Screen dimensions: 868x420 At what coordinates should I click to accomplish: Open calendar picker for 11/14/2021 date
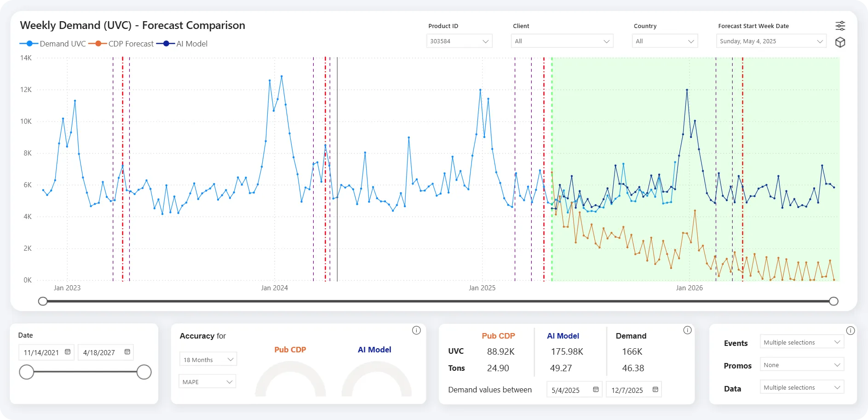[68, 352]
